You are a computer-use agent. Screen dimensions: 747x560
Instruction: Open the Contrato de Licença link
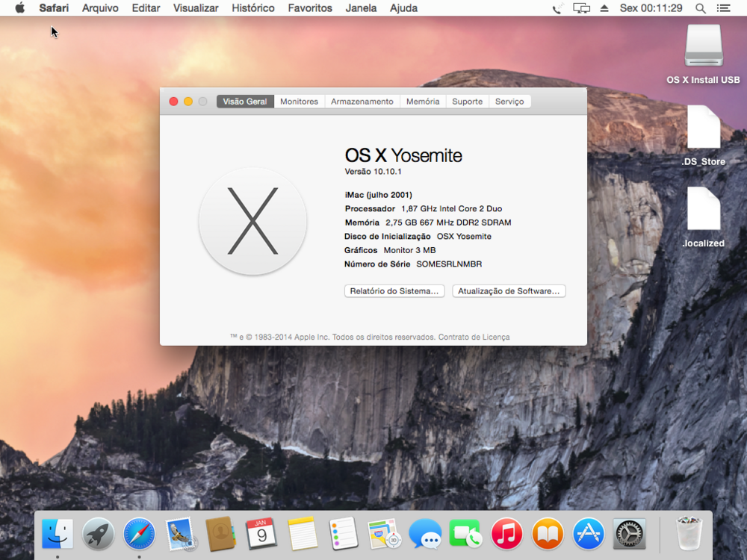(x=474, y=337)
